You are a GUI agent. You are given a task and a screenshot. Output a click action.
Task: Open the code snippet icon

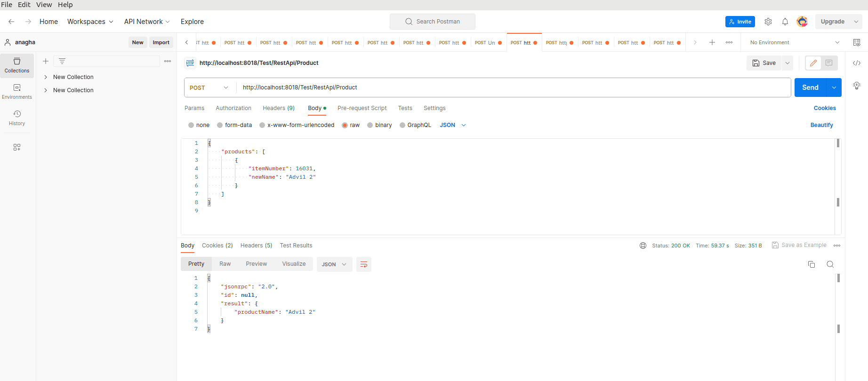click(x=857, y=63)
